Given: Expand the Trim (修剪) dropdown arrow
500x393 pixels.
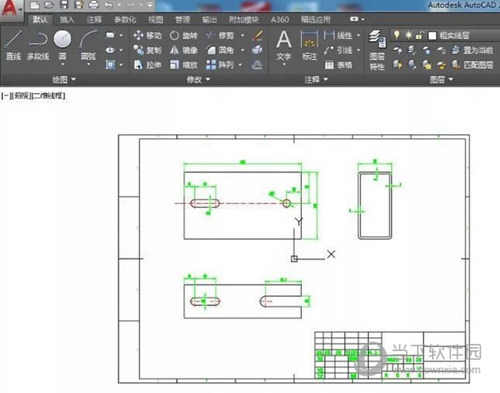Looking at the screenshot, I should (243, 35).
